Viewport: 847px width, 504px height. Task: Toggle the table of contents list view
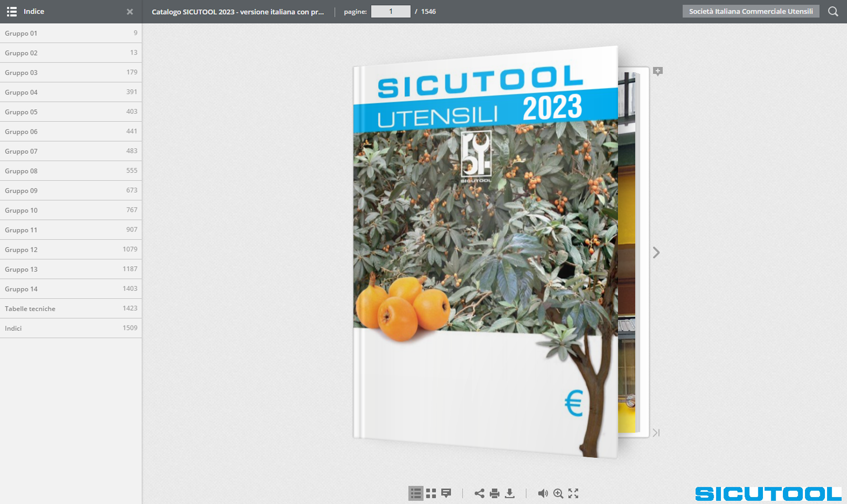(415, 493)
